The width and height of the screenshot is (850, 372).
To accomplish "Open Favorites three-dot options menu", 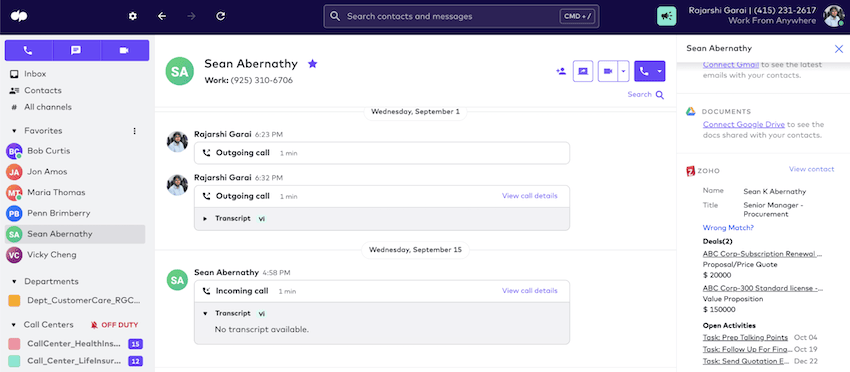I will 134,131.
